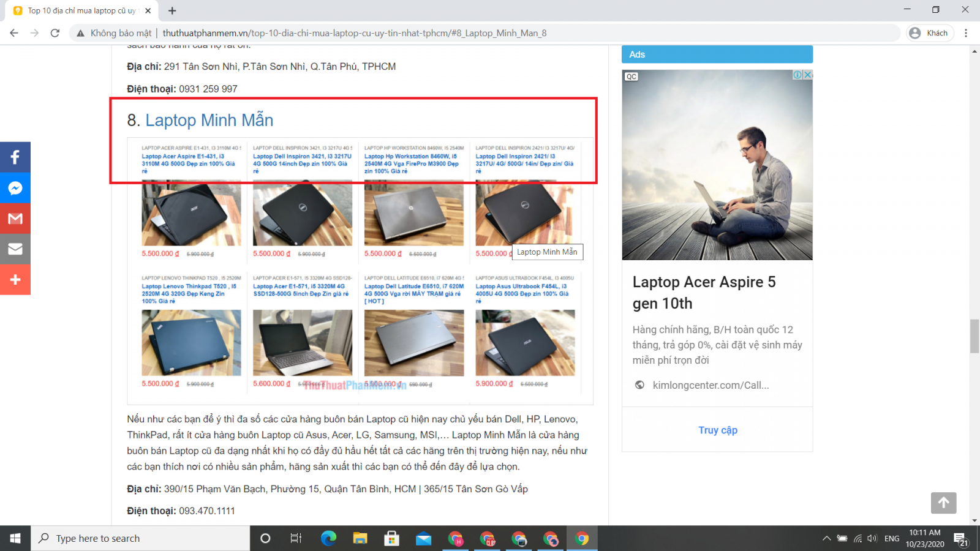Click vertical scrollbar thumb
Image resolution: width=980 pixels, height=551 pixels.
pyautogui.click(x=974, y=336)
